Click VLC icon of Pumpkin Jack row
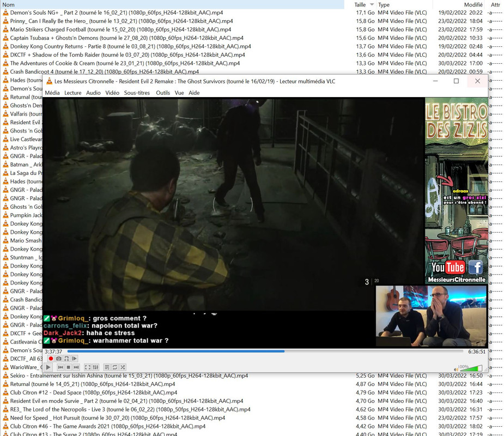This screenshot has height=436, width=504. pyautogui.click(x=5, y=215)
